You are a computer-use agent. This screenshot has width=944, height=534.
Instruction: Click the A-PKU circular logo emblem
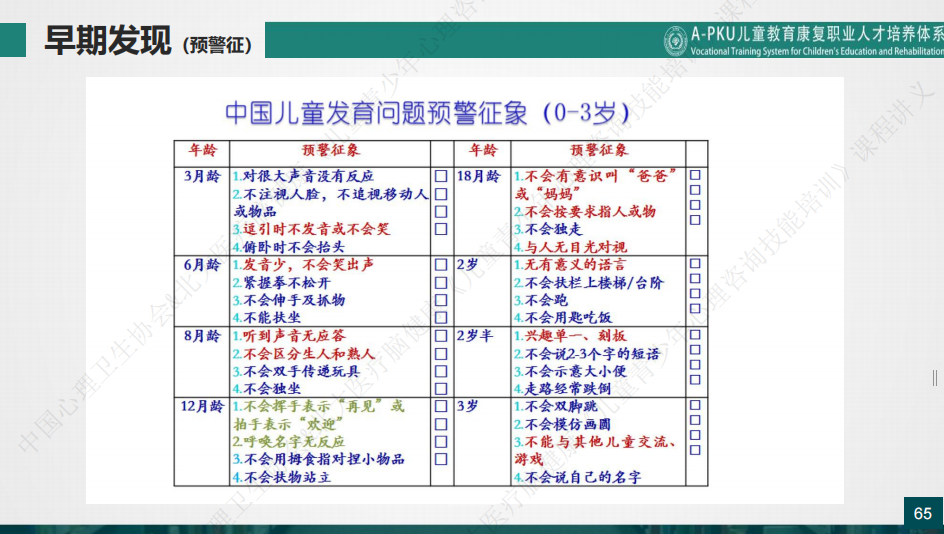click(x=677, y=41)
